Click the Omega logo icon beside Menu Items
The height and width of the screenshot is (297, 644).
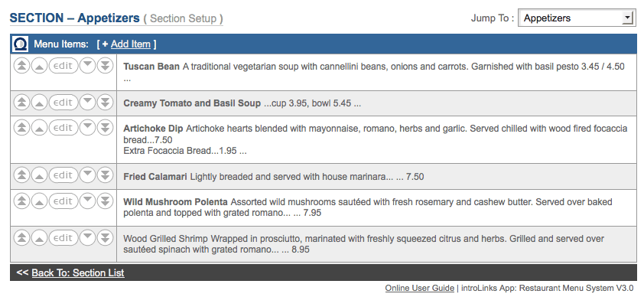pos(20,44)
